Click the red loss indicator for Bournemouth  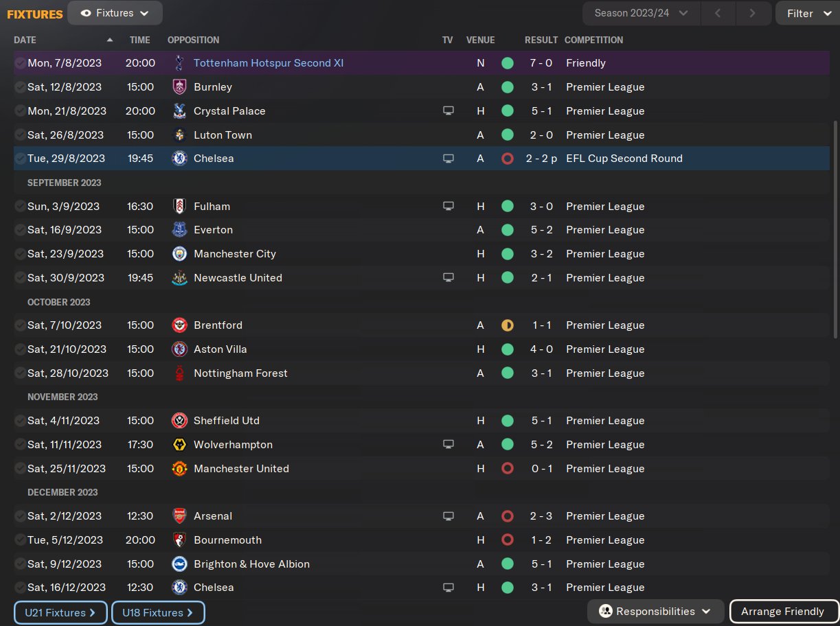(x=508, y=540)
